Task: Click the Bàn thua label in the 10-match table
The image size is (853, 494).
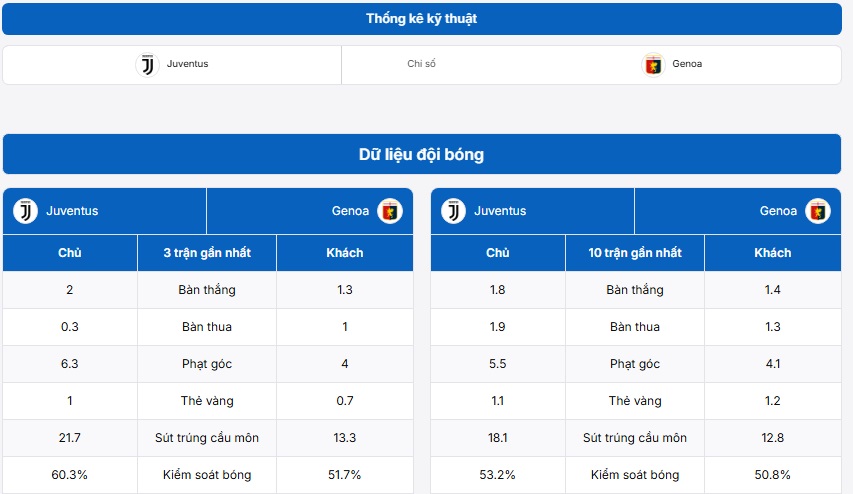Action: (635, 327)
